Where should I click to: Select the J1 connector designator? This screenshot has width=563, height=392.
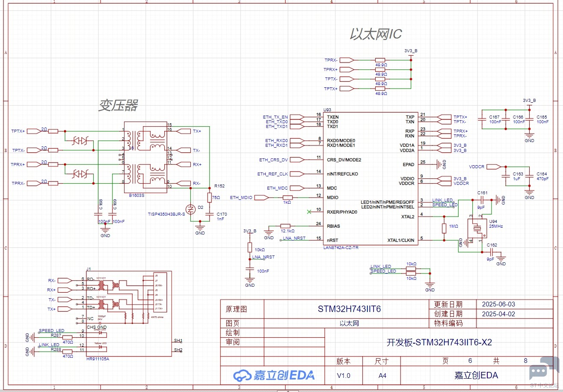(x=89, y=269)
